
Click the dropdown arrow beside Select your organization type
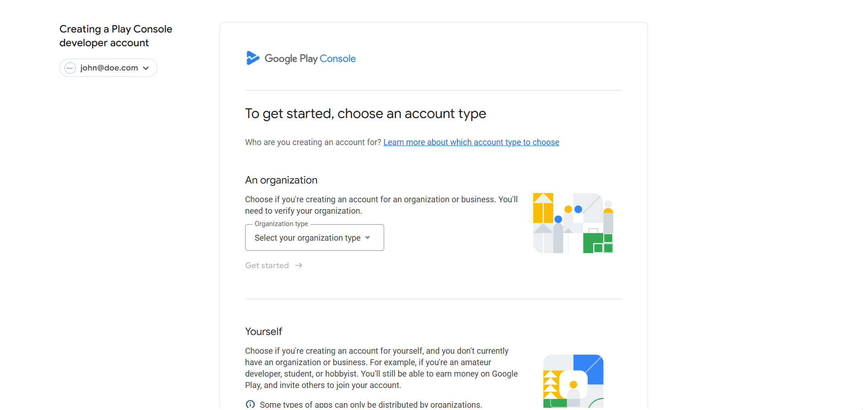pyautogui.click(x=368, y=238)
